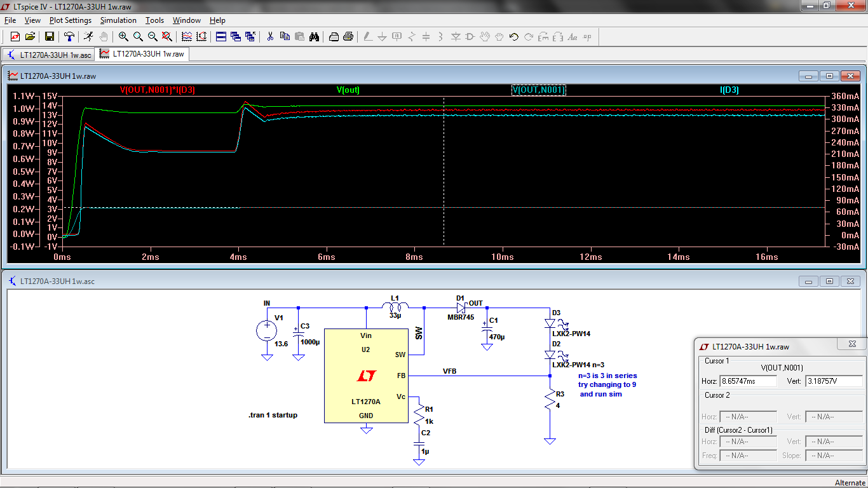868x488 pixels.
Task: Click the Cursor 2 Horz N/A field
Action: point(748,417)
